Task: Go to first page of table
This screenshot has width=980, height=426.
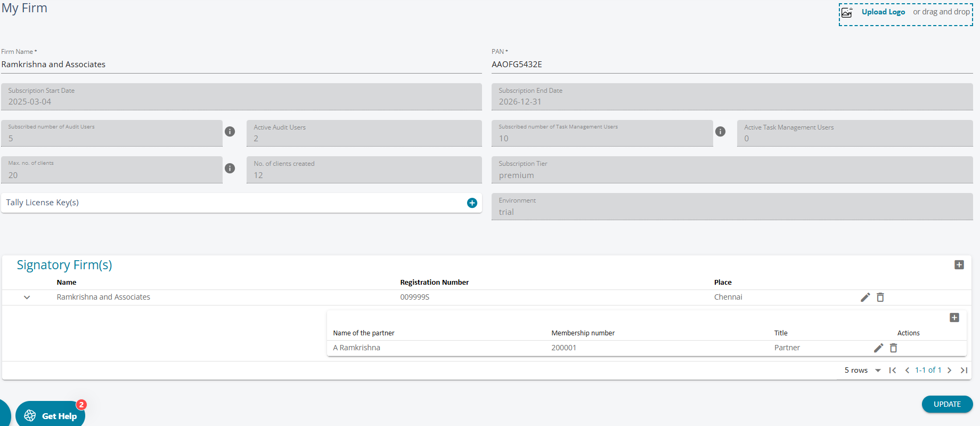Action: coord(893,370)
